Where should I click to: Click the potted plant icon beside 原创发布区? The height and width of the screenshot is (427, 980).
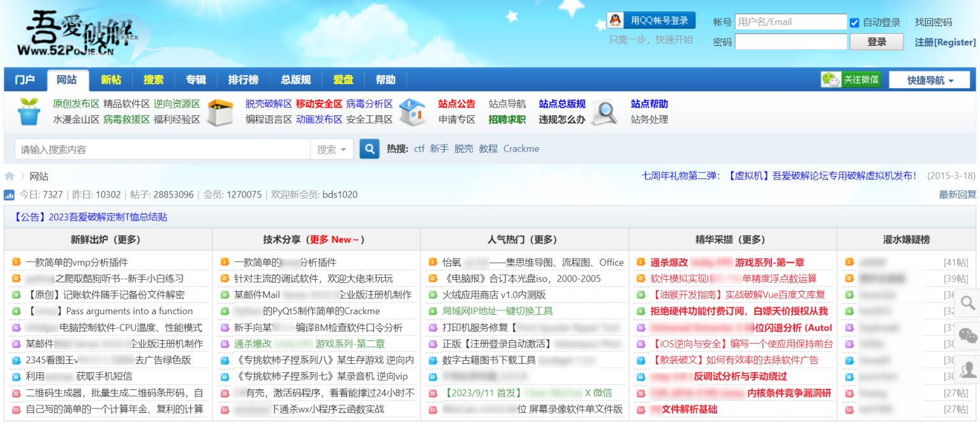point(28,110)
